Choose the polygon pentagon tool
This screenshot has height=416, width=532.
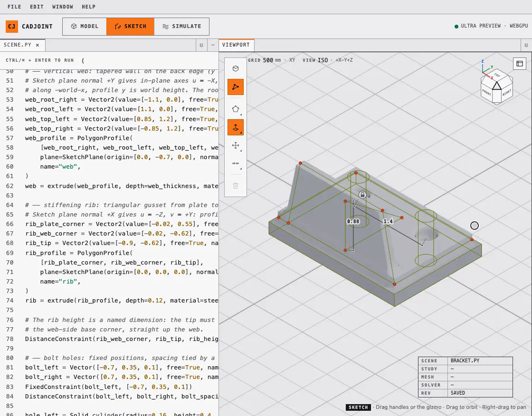[236, 109]
